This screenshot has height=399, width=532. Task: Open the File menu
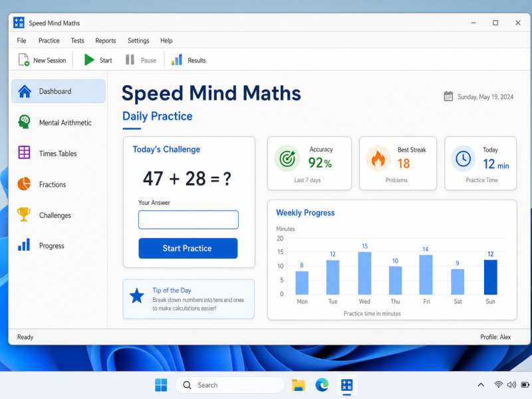pyautogui.click(x=21, y=41)
